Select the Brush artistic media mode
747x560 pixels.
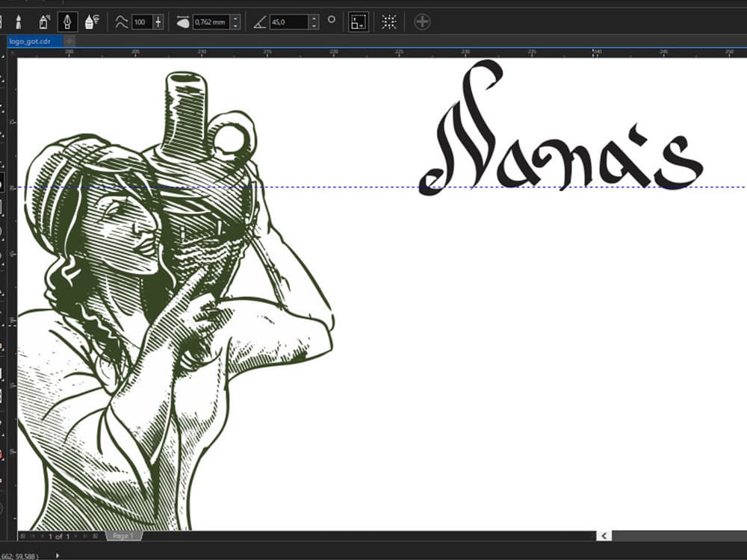pos(19,22)
